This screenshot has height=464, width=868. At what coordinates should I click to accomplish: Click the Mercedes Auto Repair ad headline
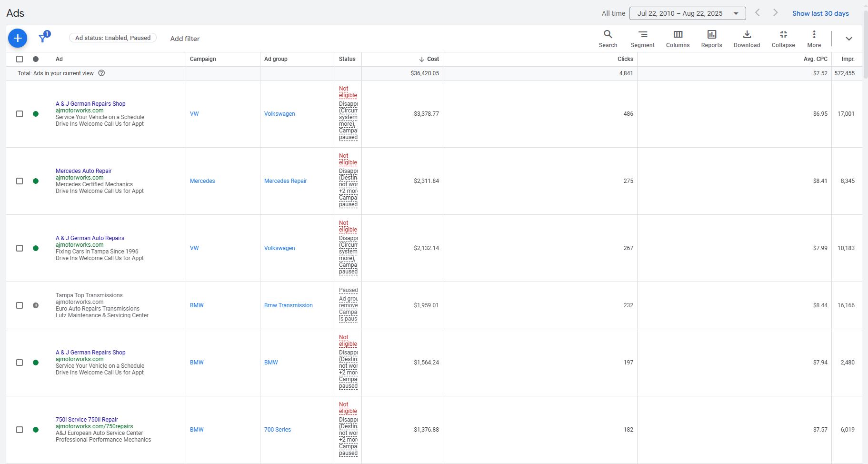coord(83,171)
